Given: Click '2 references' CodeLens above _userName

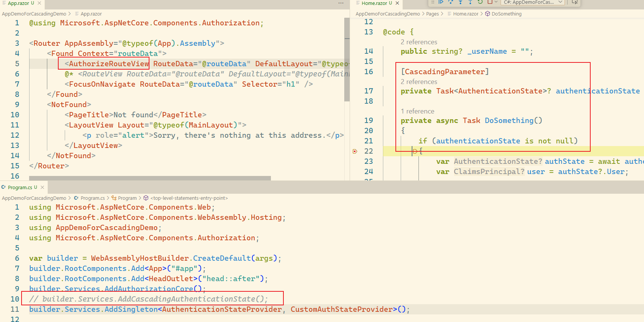Looking at the screenshot, I should (x=419, y=42).
